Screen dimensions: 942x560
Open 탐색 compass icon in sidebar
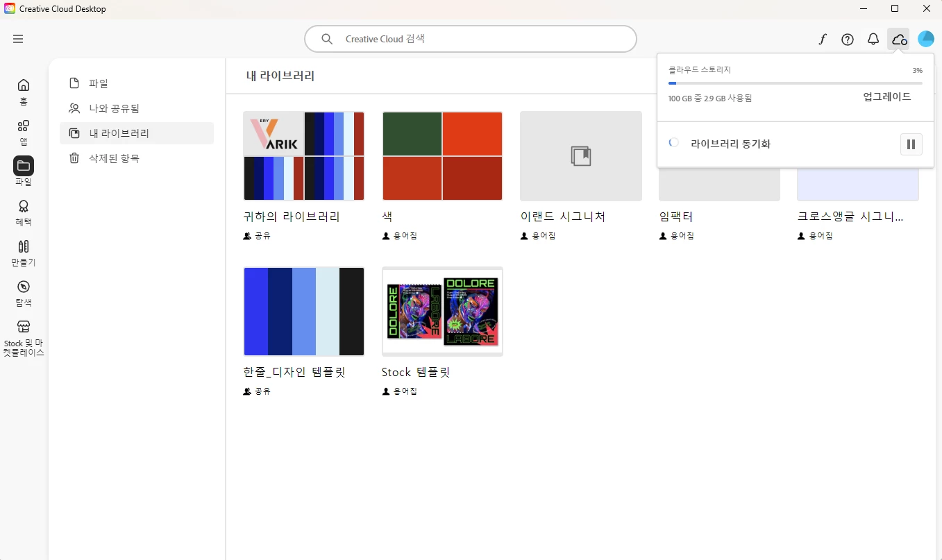point(24,287)
